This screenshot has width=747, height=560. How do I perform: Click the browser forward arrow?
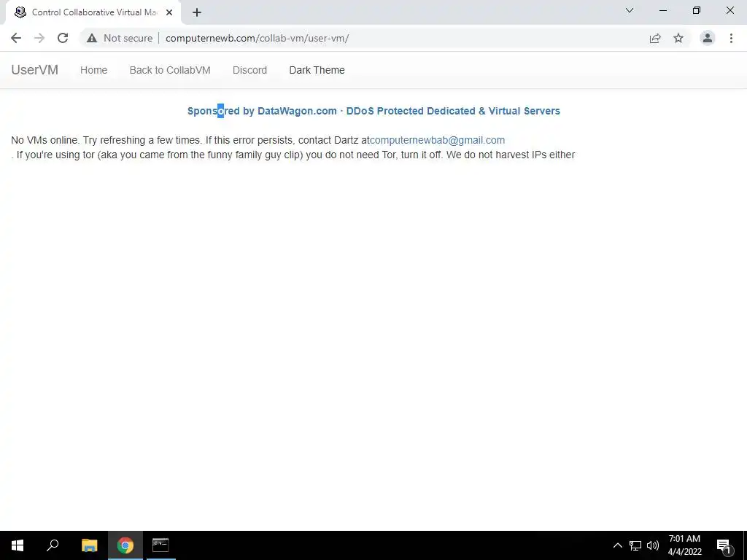click(x=39, y=38)
